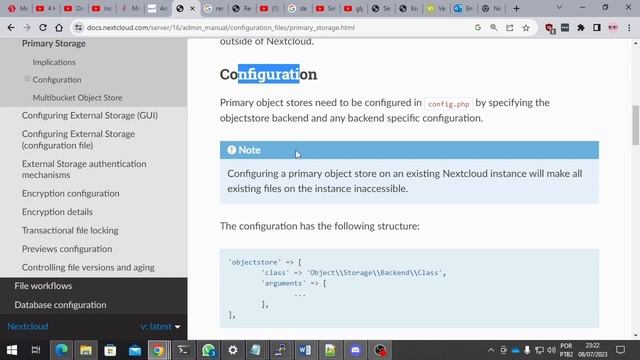The height and width of the screenshot is (360, 640).
Task: Click the Google Translate icon in address bar
Action: 478,27
